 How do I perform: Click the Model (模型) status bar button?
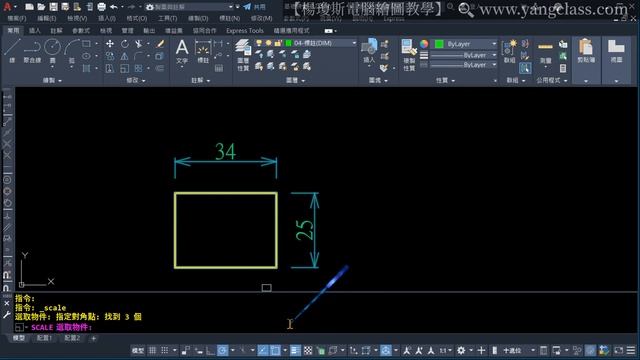tap(138, 350)
